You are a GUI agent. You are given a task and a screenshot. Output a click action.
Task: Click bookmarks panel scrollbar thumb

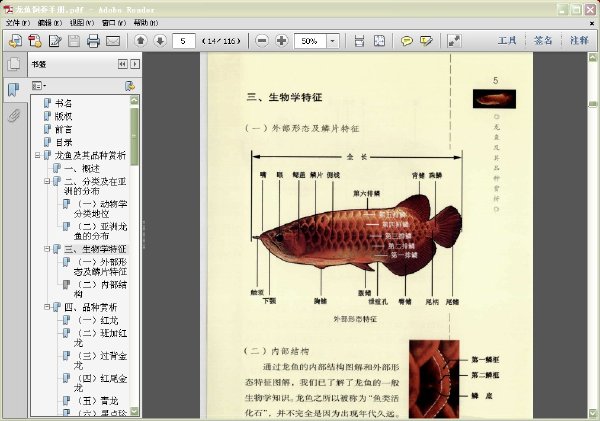pyautogui.click(x=134, y=137)
